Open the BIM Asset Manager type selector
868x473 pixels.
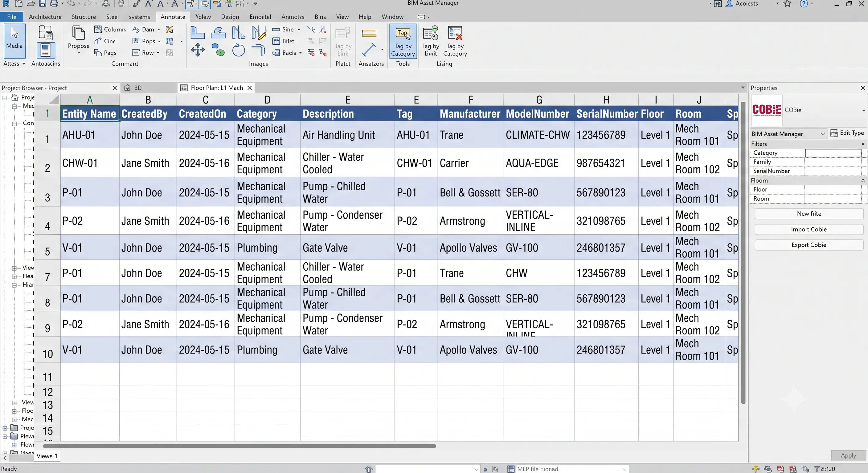coord(788,134)
